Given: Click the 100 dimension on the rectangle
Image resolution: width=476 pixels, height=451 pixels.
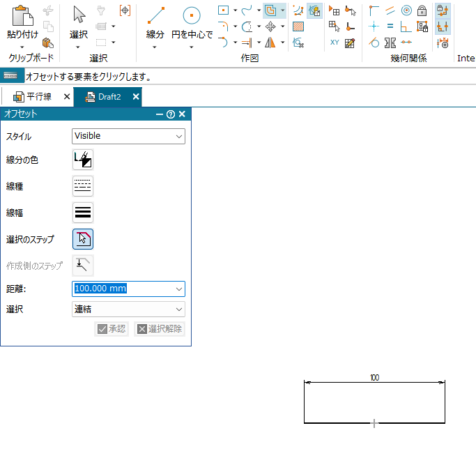Looking at the screenshot, I should click(375, 378).
